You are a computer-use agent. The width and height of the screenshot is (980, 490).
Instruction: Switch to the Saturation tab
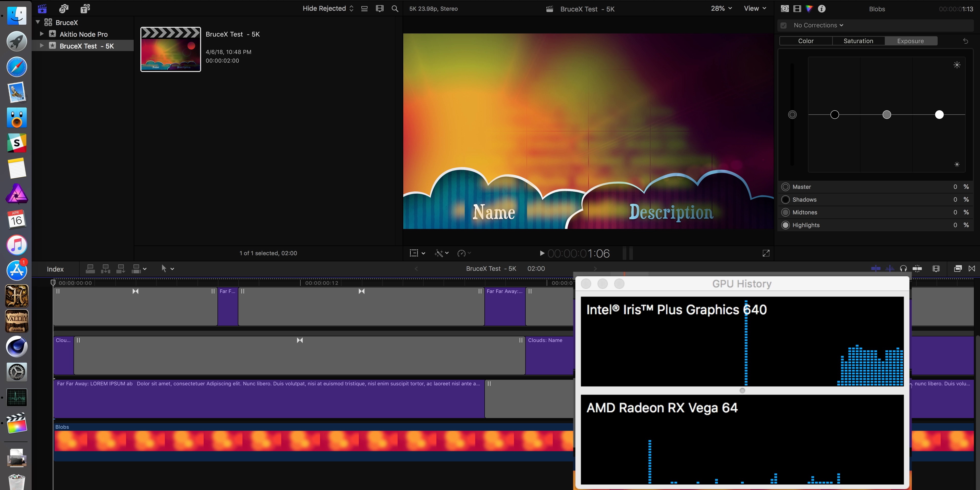click(858, 41)
